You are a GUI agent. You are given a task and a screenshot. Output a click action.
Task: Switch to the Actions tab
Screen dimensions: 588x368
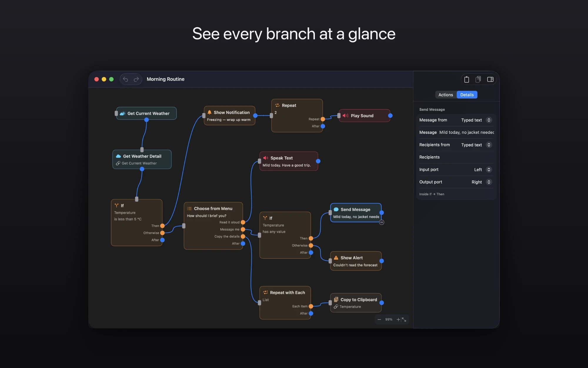coord(446,95)
